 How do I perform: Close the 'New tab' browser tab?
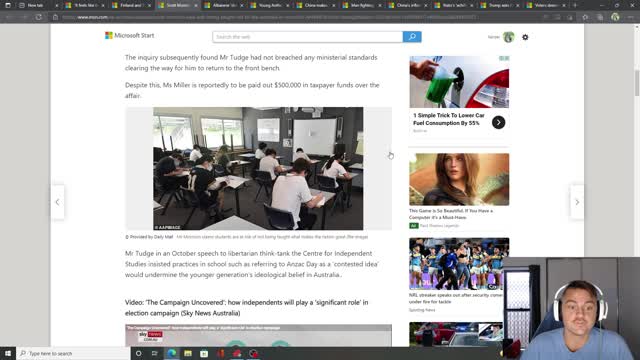pos(56,5)
